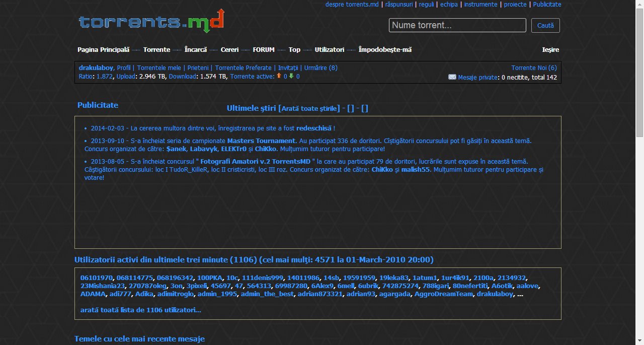Open the Labavyk organizer link
The width and height of the screenshot is (644, 345).
(204, 149)
